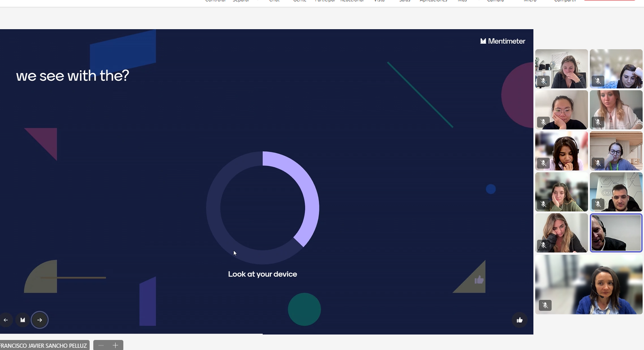Click the 'Look at your device' text
The height and width of the screenshot is (350, 644).
tap(263, 274)
